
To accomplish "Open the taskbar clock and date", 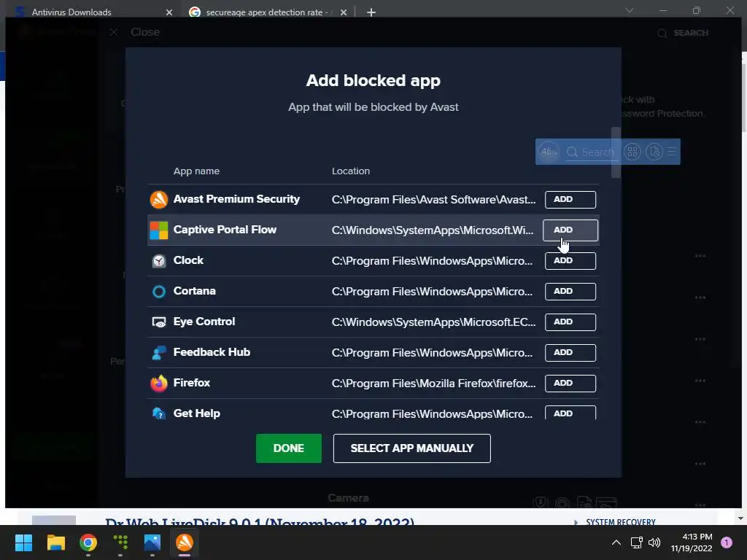I will 692,542.
